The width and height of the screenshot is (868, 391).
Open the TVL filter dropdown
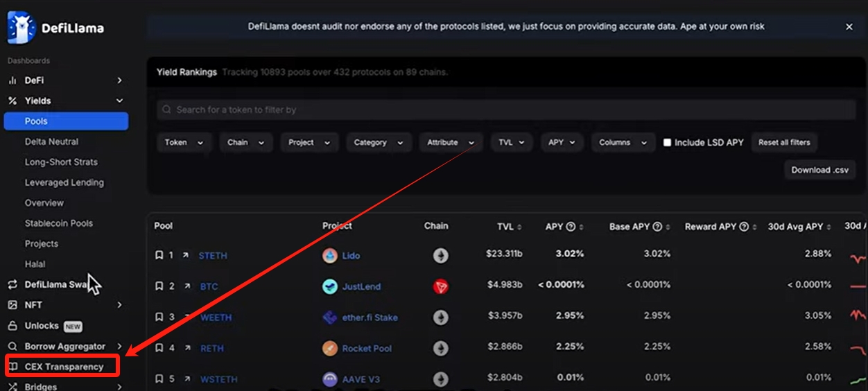click(x=512, y=142)
